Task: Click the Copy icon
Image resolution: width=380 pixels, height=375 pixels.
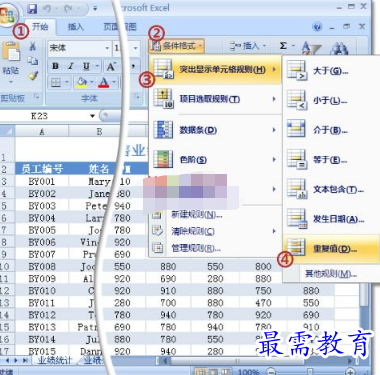Action: 33,61
